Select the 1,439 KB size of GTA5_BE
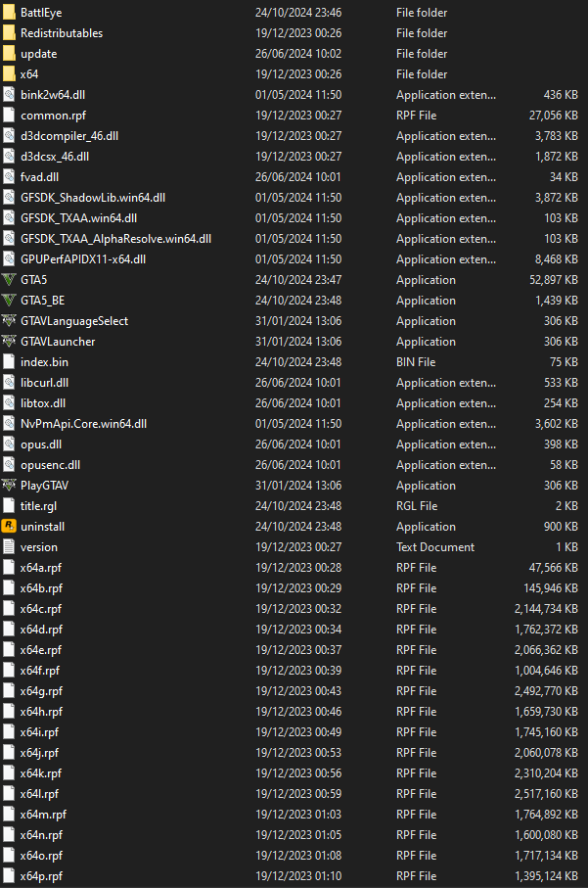588x888 pixels. tap(557, 301)
